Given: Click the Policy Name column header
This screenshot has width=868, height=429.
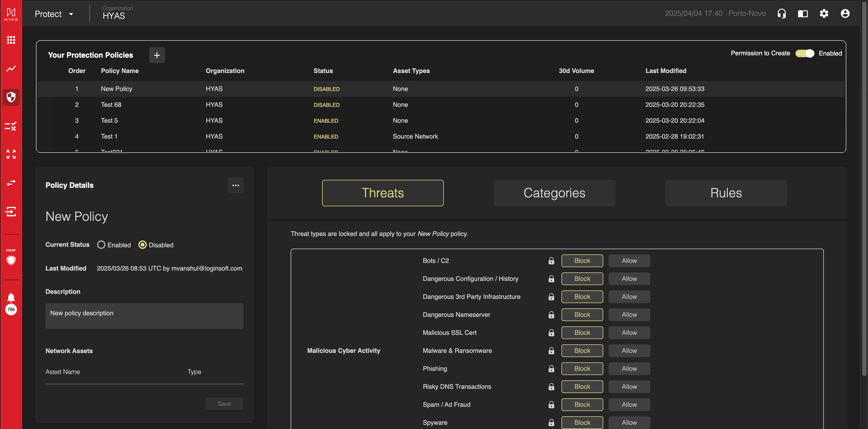Looking at the screenshot, I should [x=120, y=71].
